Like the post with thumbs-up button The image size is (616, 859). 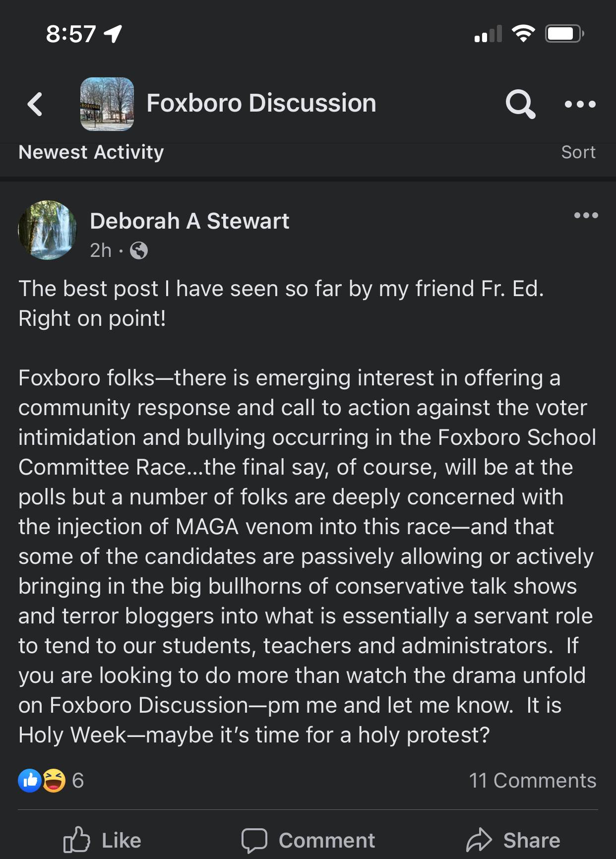point(103,840)
